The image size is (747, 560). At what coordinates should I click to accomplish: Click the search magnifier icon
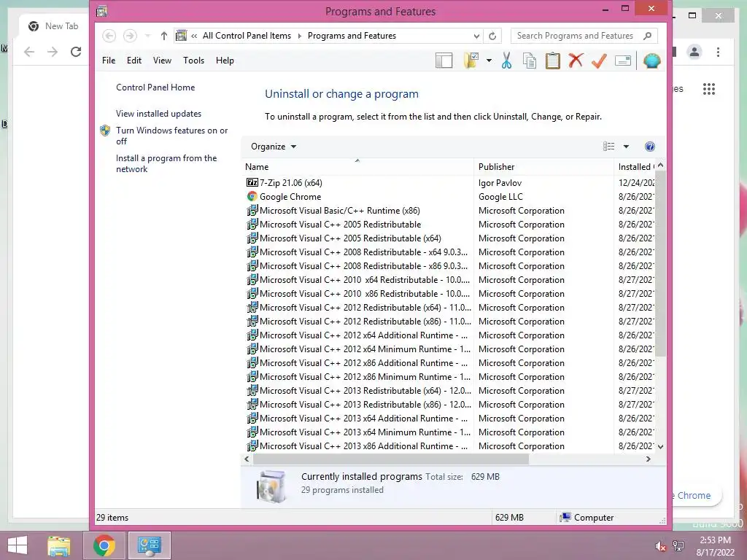[x=647, y=36]
